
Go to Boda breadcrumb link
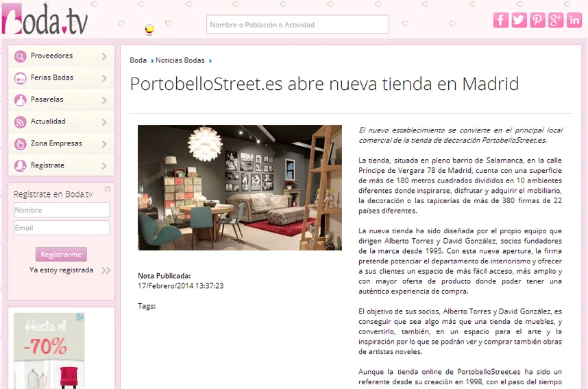138,60
